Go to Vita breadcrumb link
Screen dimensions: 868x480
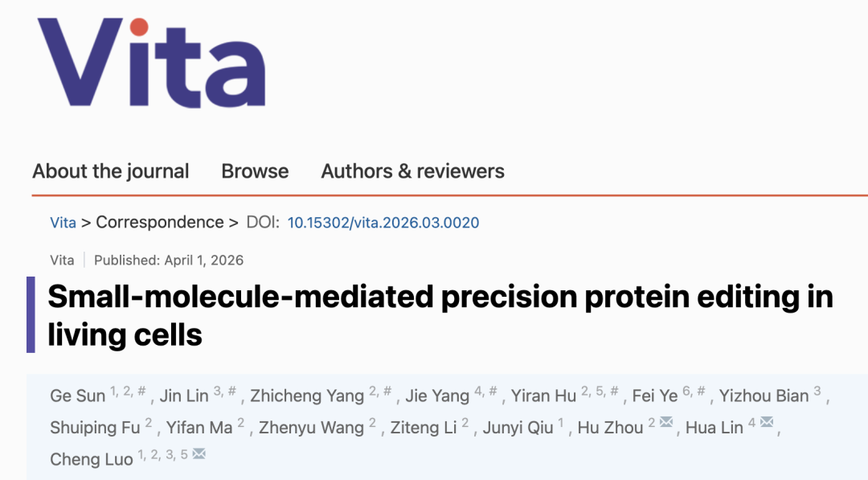click(63, 223)
